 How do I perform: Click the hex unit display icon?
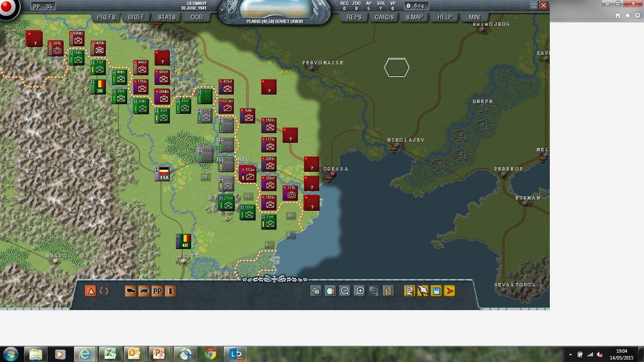pos(316,291)
